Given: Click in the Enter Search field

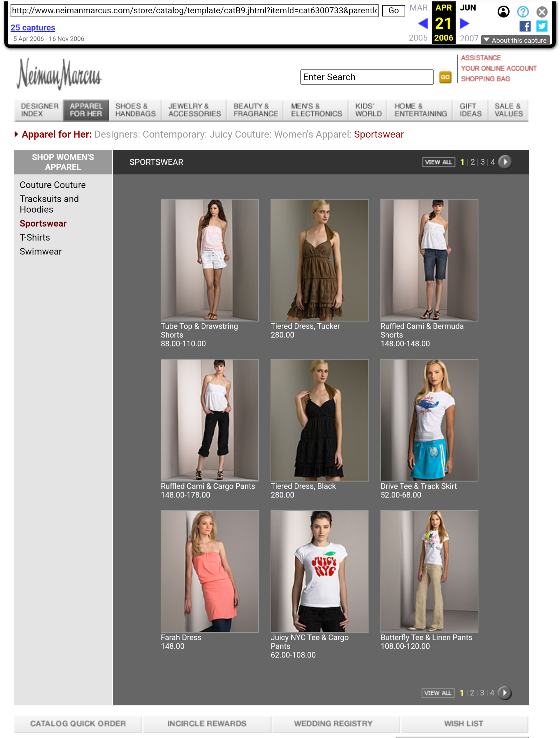Looking at the screenshot, I should [366, 77].
